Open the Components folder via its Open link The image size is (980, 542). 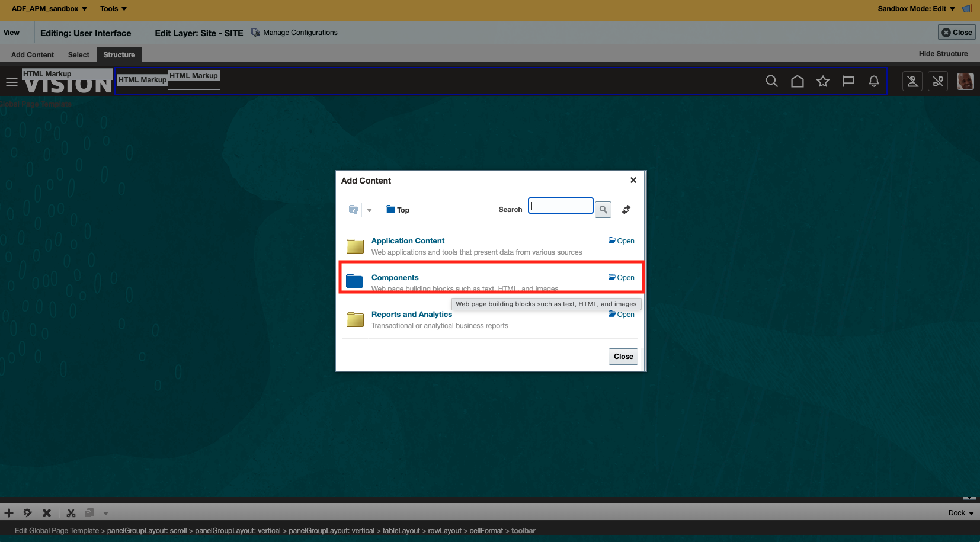pos(621,277)
